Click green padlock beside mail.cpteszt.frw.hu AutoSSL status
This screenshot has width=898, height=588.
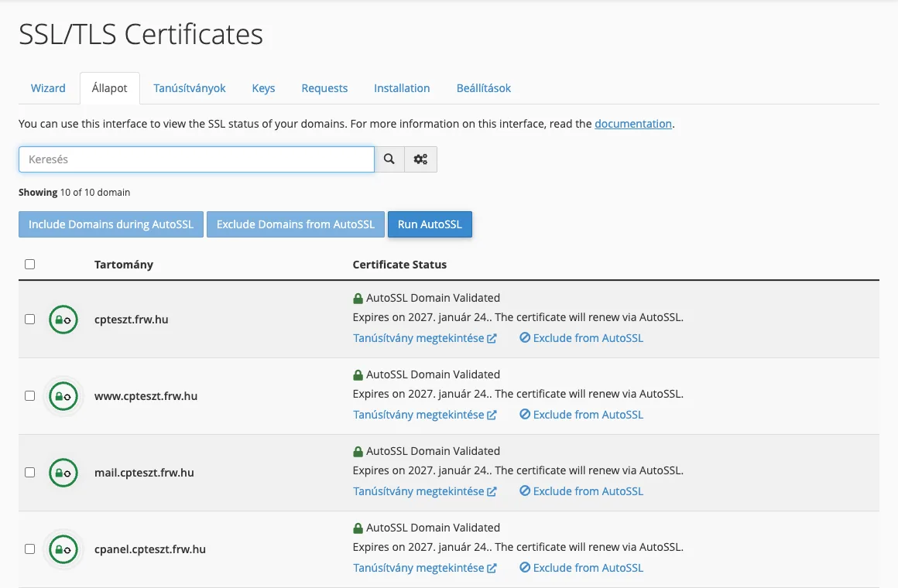point(358,452)
